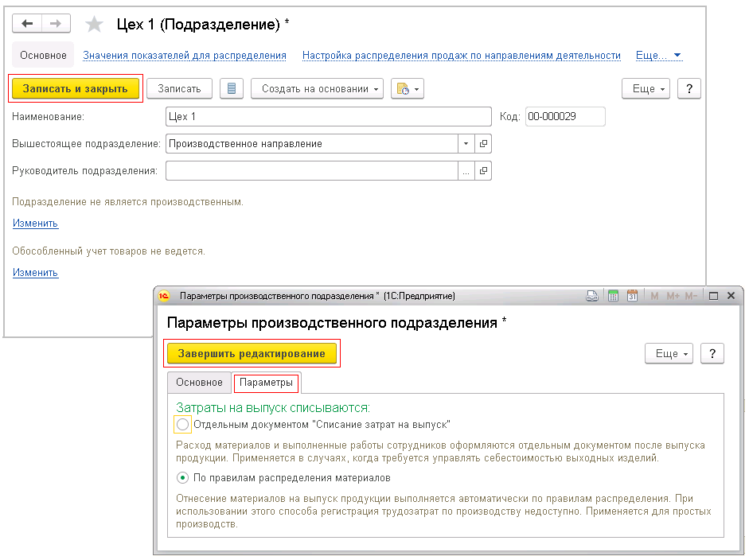Switch to the Основное tab in dialog
The image size is (749, 560).
point(199,383)
